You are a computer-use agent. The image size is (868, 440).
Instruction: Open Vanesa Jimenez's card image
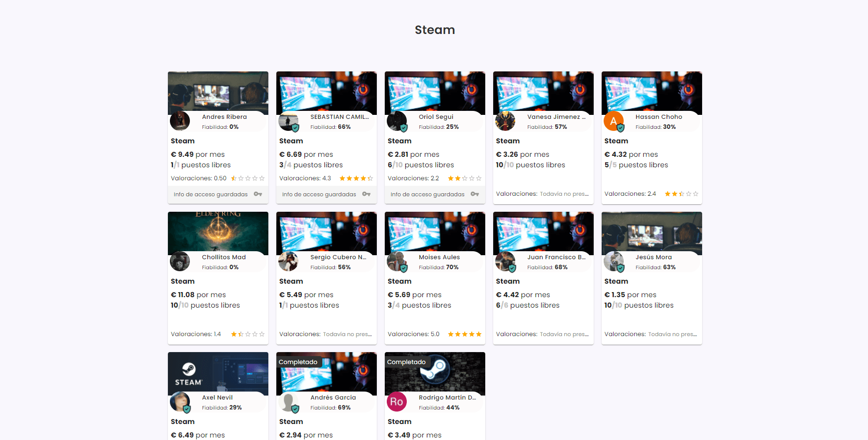(543, 93)
